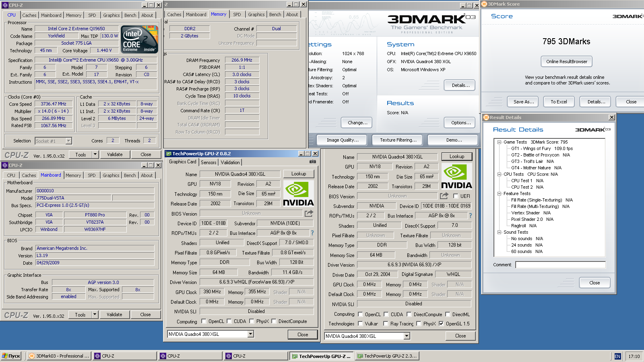The height and width of the screenshot is (362, 644).
Task: Click Lookup button in GPU-Z 0.8.2
Action: click(x=299, y=174)
